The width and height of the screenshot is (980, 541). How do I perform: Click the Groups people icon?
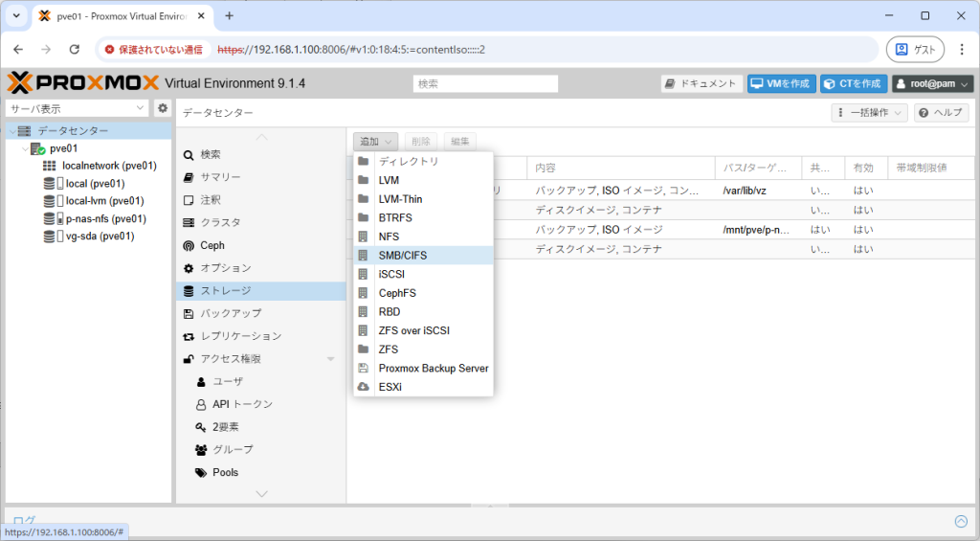[201, 450]
